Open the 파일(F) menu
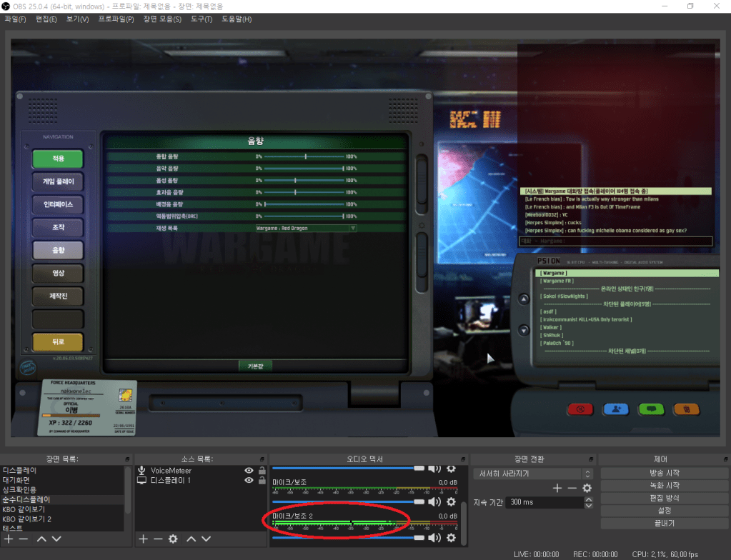 click(x=16, y=19)
